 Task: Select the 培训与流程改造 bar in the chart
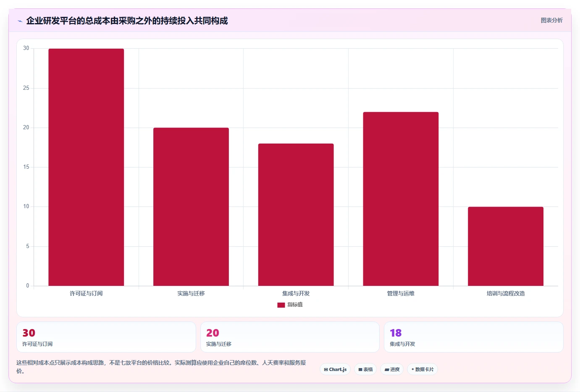pyautogui.click(x=506, y=246)
